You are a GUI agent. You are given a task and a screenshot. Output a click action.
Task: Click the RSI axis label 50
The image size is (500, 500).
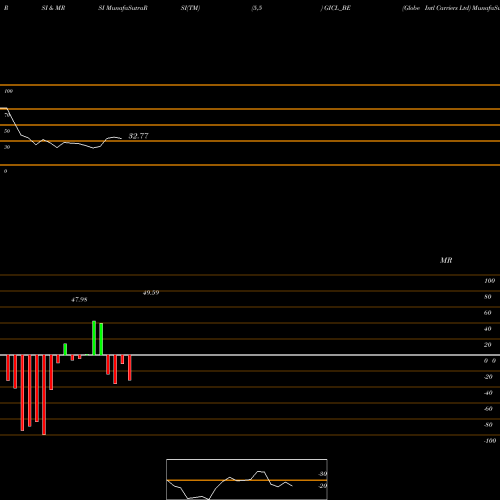[x=7, y=131]
